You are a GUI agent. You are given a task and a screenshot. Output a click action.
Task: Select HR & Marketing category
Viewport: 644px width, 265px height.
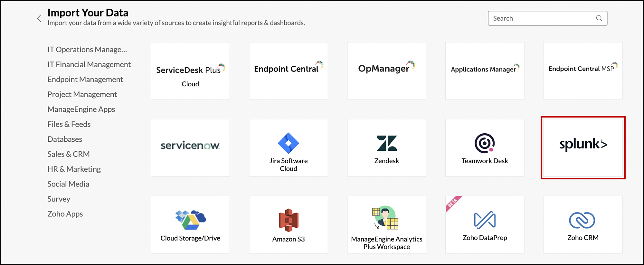point(74,169)
